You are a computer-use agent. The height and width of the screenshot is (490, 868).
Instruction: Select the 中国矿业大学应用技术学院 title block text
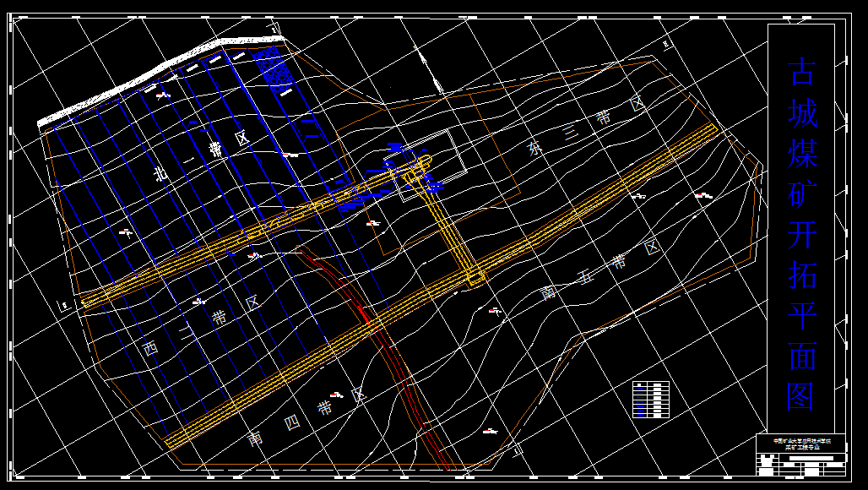pos(801,440)
